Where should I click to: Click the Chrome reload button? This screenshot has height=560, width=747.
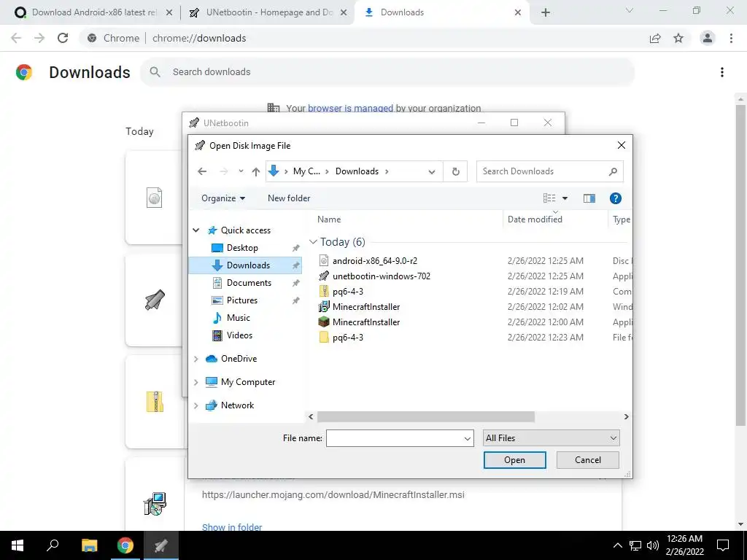(63, 38)
